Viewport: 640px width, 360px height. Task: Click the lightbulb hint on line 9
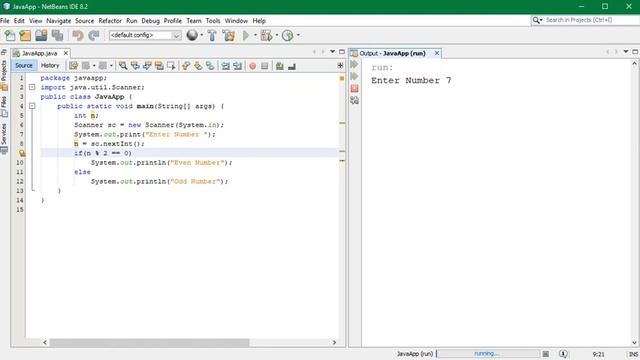tap(22, 153)
